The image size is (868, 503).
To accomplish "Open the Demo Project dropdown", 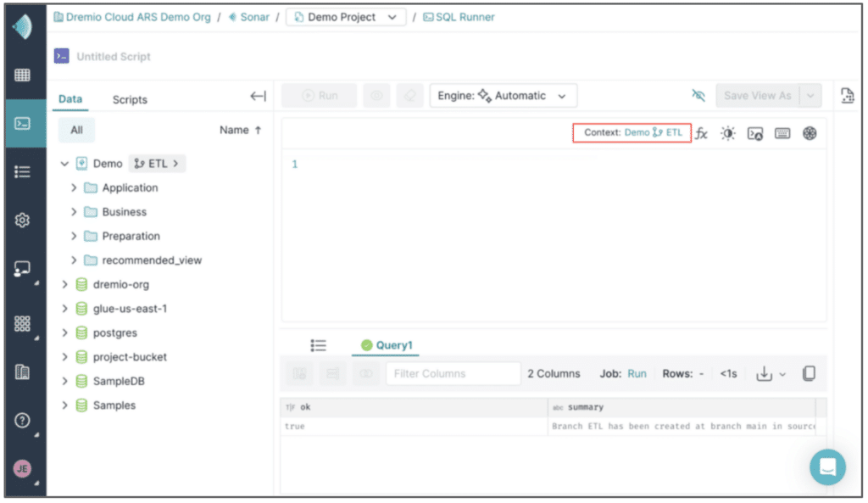I will click(346, 17).
